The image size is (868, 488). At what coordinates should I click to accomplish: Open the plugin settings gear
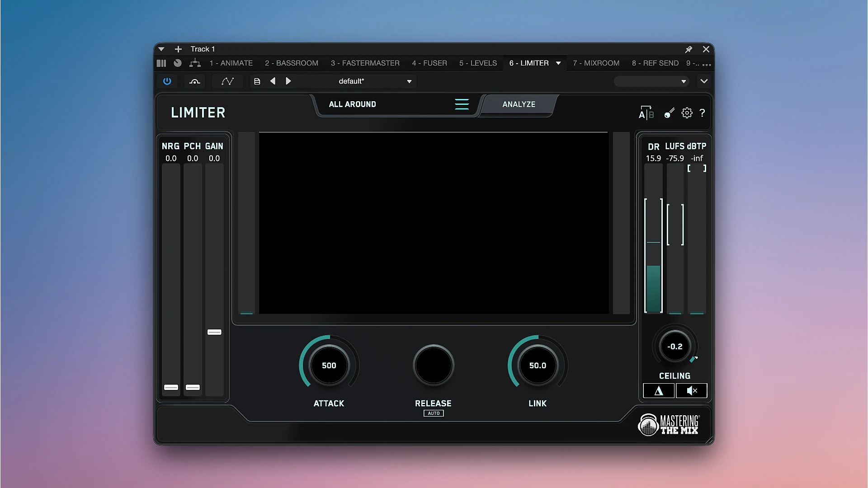(x=687, y=113)
